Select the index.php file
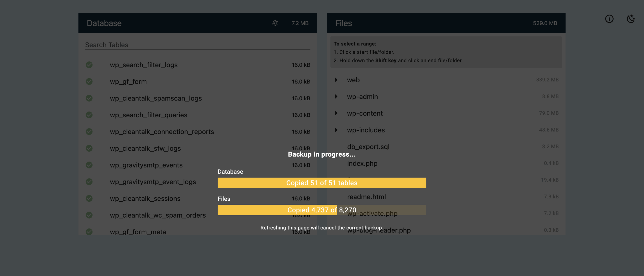This screenshot has width=644, height=276. click(x=362, y=164)
